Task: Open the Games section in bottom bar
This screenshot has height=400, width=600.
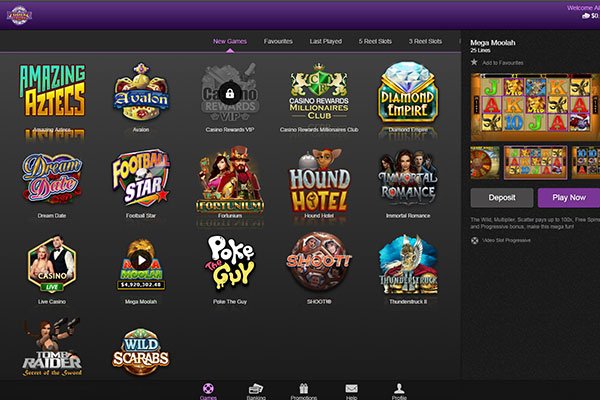Action: (x=208, y=391)
